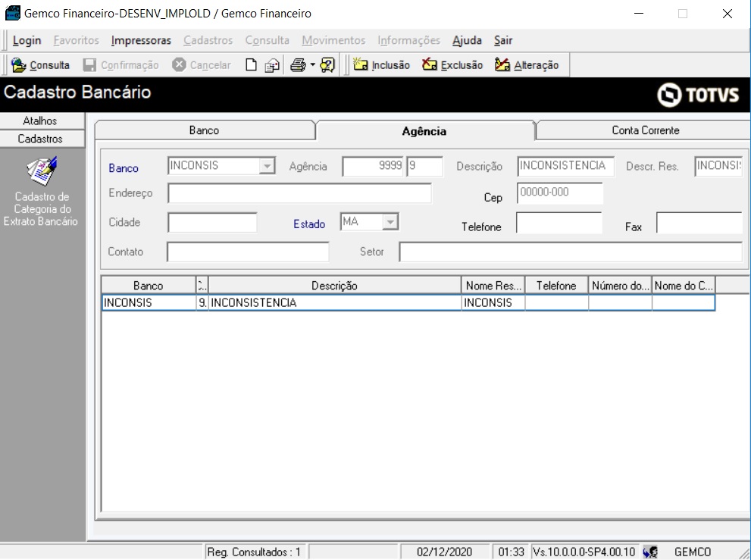Image resolution: width=751 pixels, height=560 pixels.
Task: Click Reg. Consultados : 1 in status bar
Action: point(254,552)
